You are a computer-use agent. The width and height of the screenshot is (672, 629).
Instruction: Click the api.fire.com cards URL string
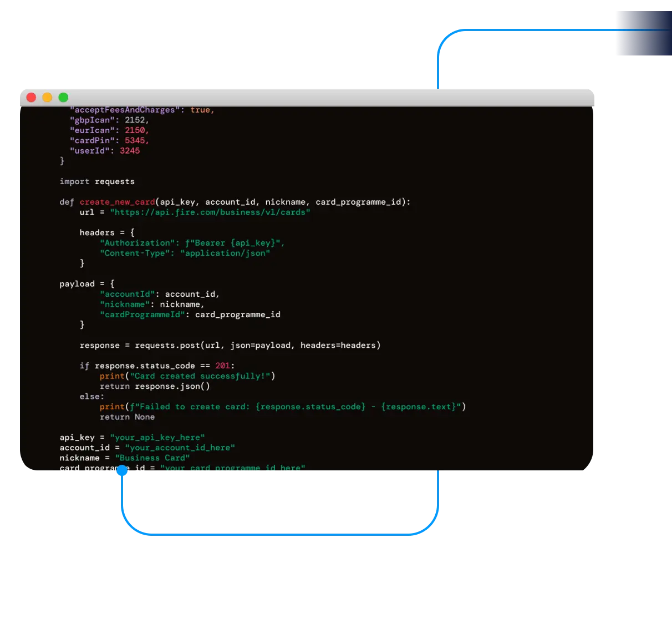click(210, 212)
